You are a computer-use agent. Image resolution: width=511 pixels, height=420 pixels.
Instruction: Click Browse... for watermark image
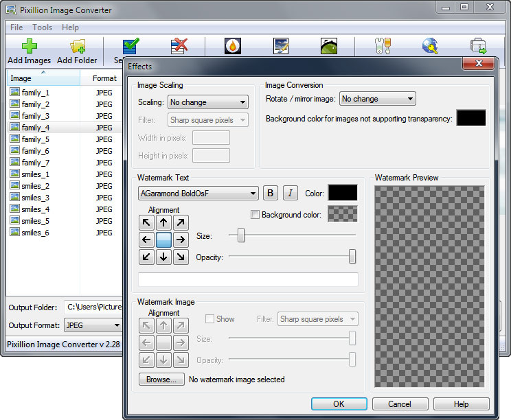(x=161, y=380)
